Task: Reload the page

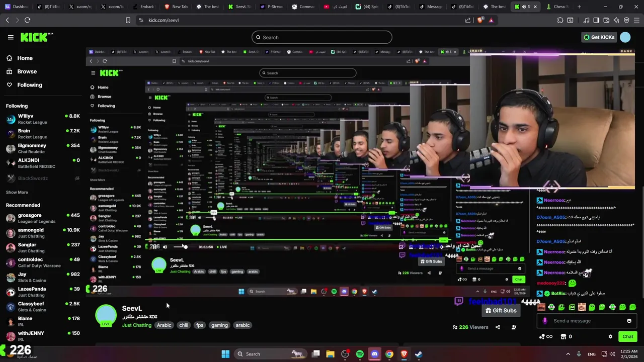Action: pyautogui.click(x=27, y=20)
